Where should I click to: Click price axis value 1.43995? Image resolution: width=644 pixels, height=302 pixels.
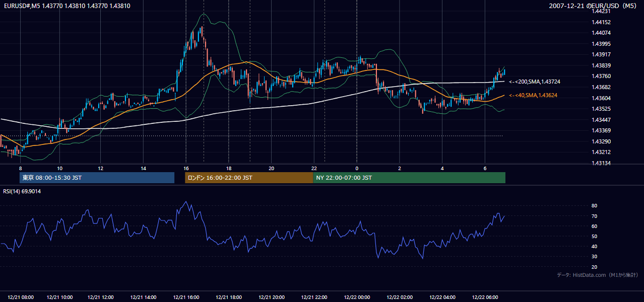pos(601,44)
